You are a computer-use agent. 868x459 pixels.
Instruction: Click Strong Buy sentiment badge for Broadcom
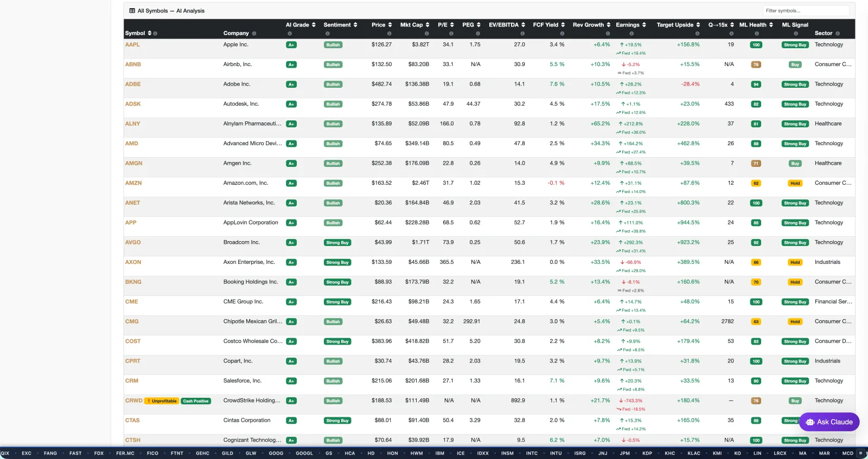(337, 243)
